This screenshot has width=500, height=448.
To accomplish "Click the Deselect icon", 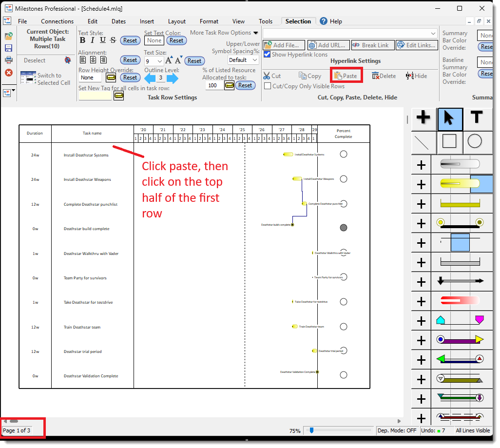I will click(68, 60).
